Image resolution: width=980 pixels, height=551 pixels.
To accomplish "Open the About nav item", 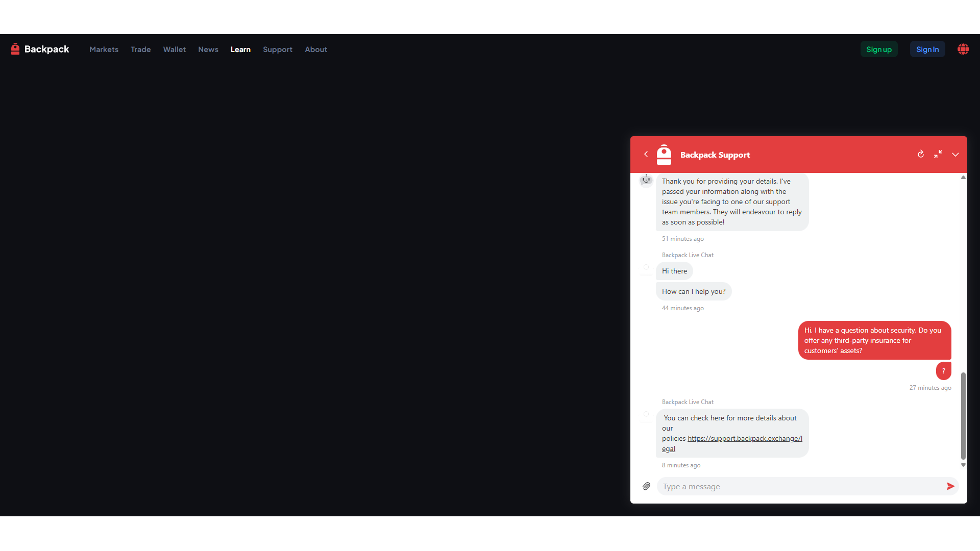I will click(x=316, y=49).
